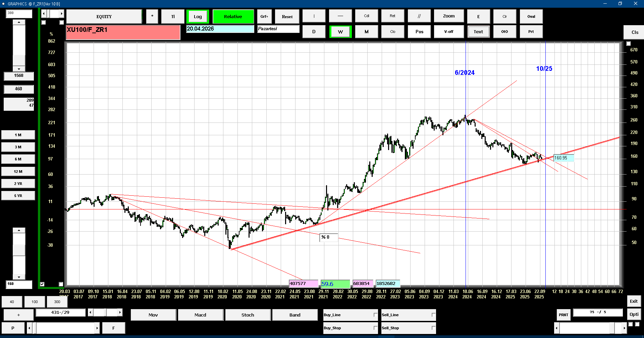Select the 12 M period range
644x338 pixels.
[18, 172]
